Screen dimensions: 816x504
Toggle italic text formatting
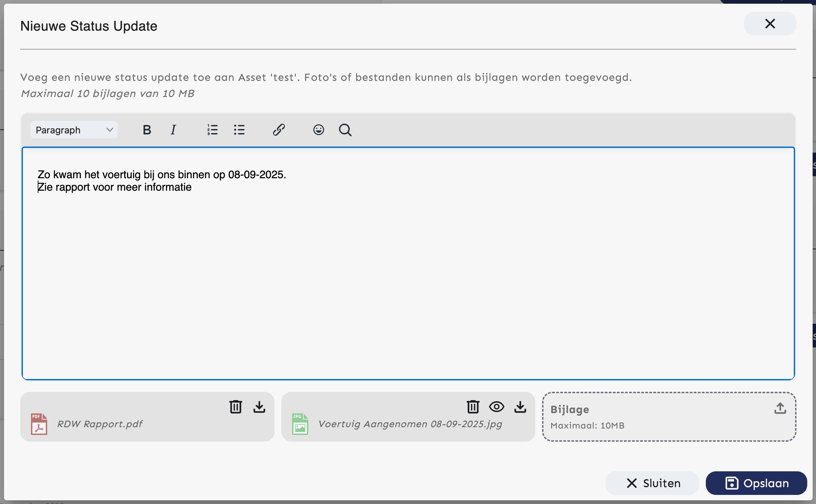173,130
